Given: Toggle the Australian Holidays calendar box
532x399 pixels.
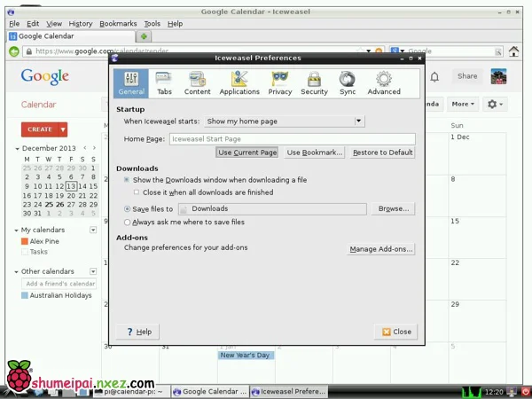Looking at the screenshot, I should point(25,295).
